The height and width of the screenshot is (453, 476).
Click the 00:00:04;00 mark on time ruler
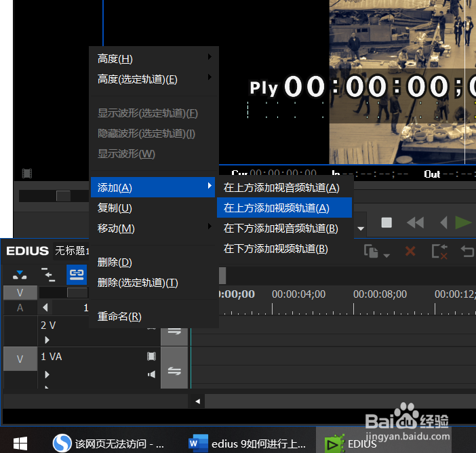point(298,294)
